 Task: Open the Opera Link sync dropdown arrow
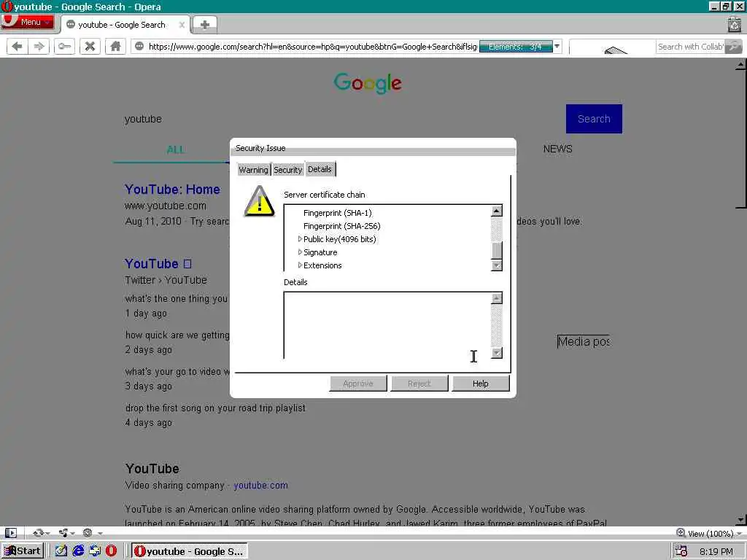47,533
